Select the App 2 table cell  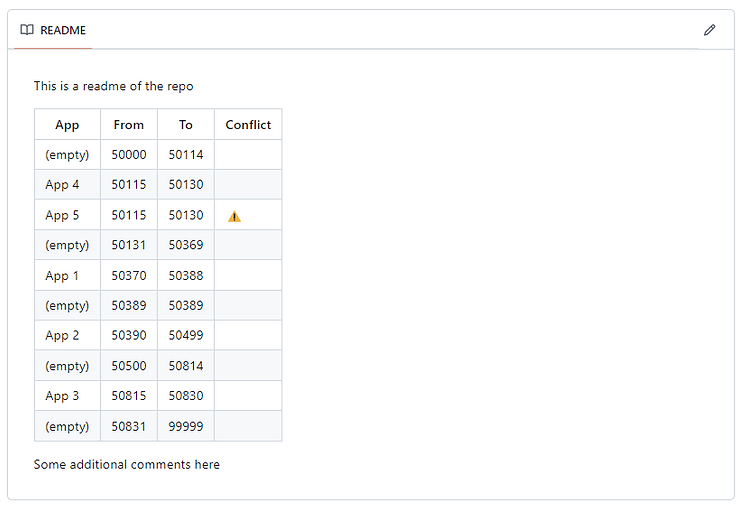(x=62, y=336)
